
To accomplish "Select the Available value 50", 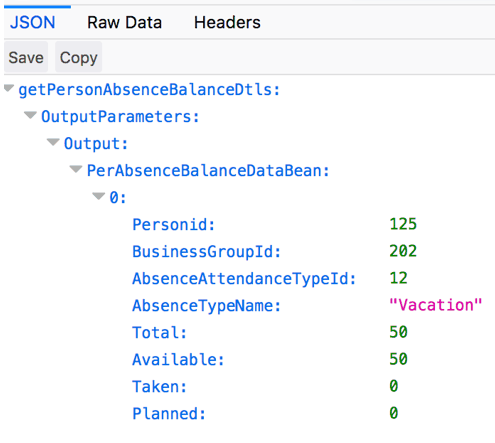I will 398,359.
